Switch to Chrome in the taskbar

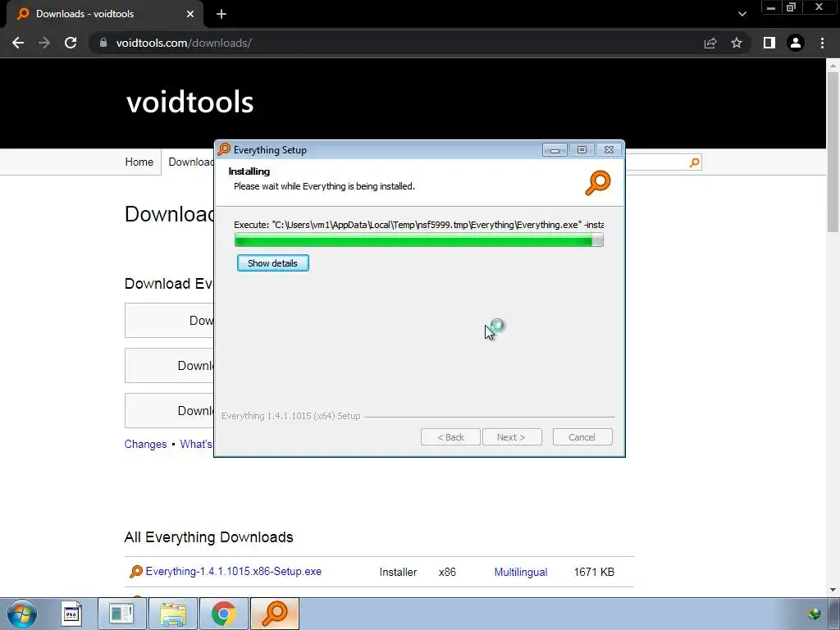pyautogui.click(x=224, y=614)
